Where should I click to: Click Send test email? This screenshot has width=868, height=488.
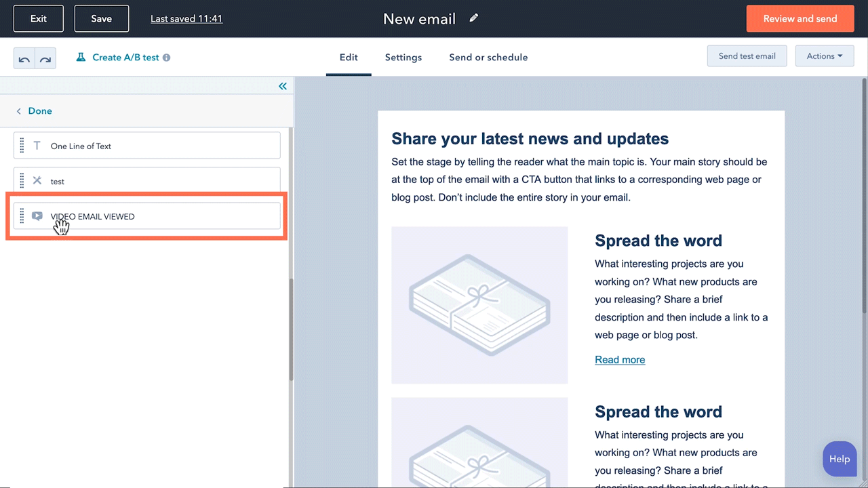point(747,56)
